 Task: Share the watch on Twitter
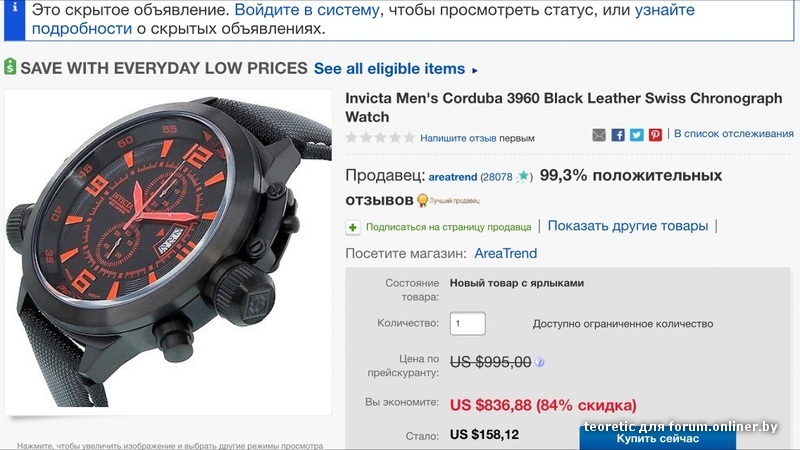[636, 135]
